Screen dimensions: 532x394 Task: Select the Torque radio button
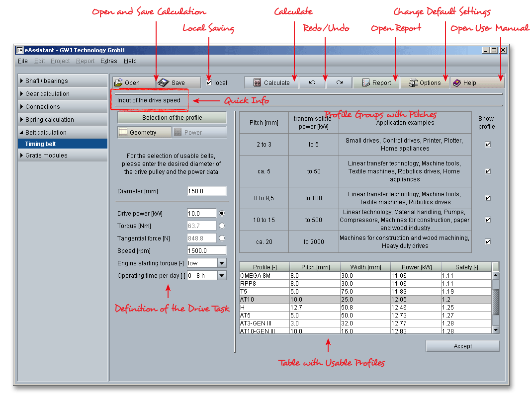pyautogui.click(x=222, y=226)
